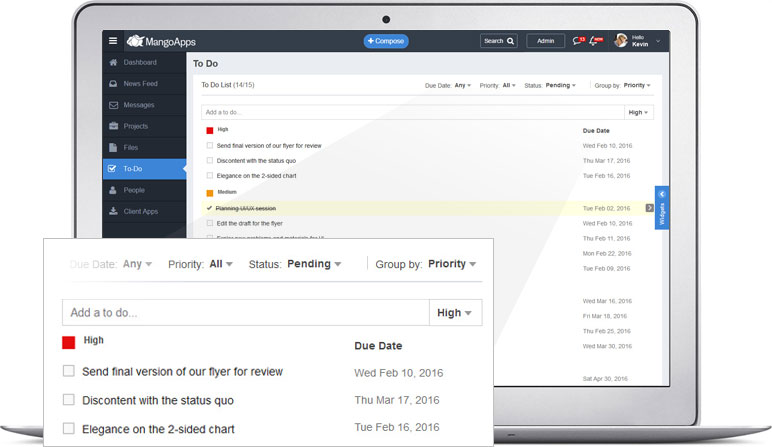Open High priority dropdown beside small add field
The image size is (772, 447).
[639, 112]
